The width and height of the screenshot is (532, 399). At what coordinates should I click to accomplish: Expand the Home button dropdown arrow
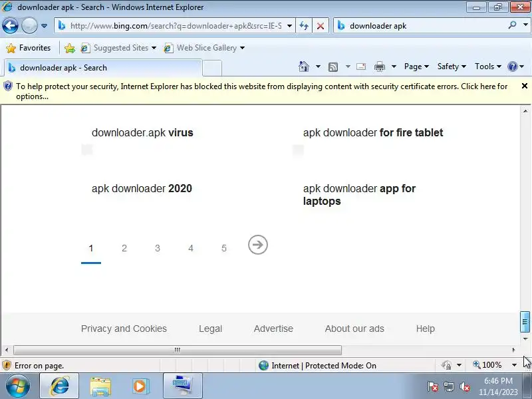pyautogui.click(x=318, y=66)
